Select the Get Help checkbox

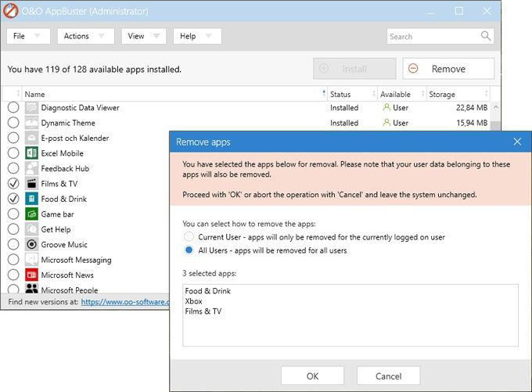click(x=13, y=229)
